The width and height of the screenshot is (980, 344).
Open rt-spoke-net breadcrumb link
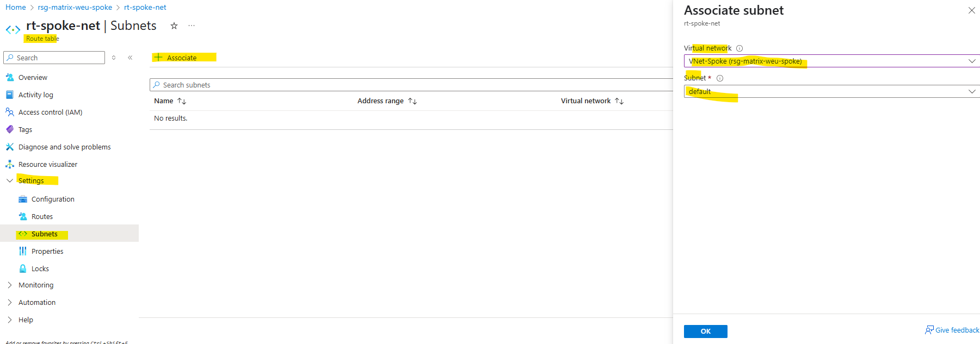tap(145, 7)
